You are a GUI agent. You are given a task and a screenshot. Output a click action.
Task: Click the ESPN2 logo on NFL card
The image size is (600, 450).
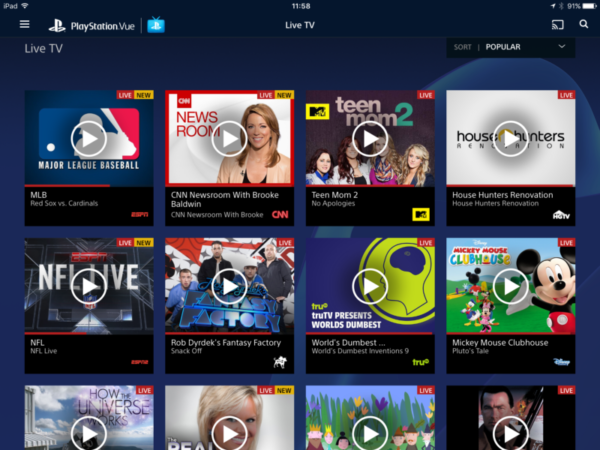click(140, 362)
